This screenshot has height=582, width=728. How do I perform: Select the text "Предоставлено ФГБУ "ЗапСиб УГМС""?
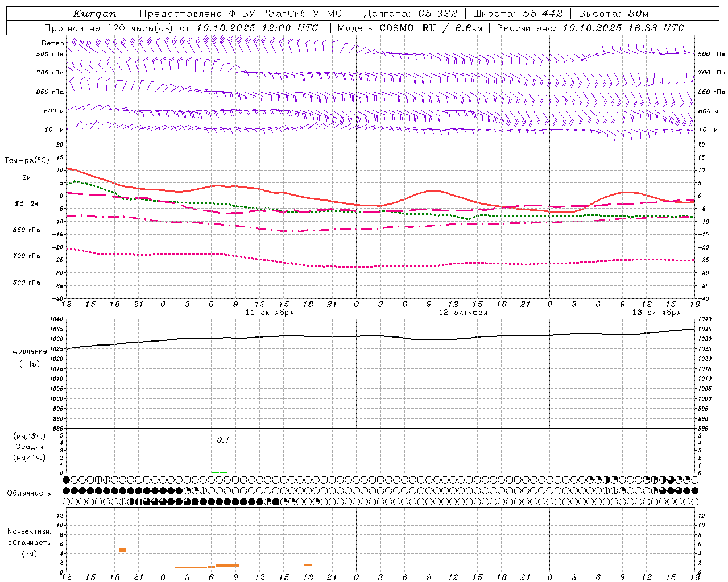pyautogui.click(x=243, y=14)
